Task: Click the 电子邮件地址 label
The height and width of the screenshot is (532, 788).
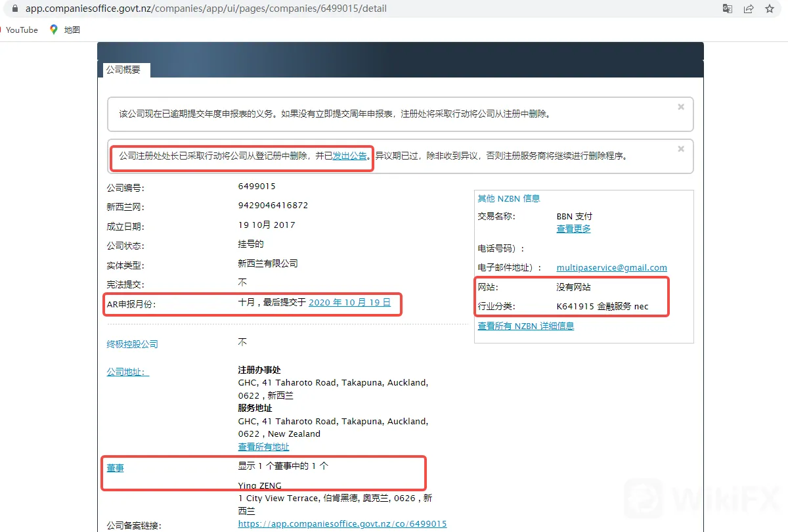Action: [510, 268]
